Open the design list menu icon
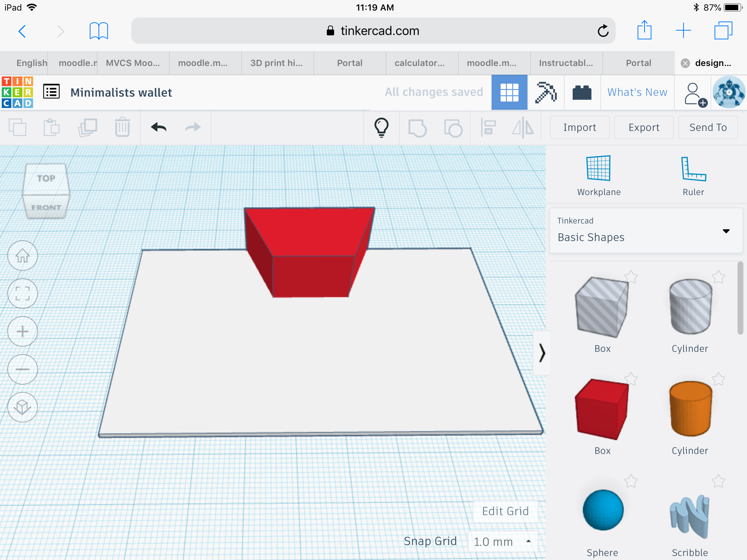 click(51, 92)
